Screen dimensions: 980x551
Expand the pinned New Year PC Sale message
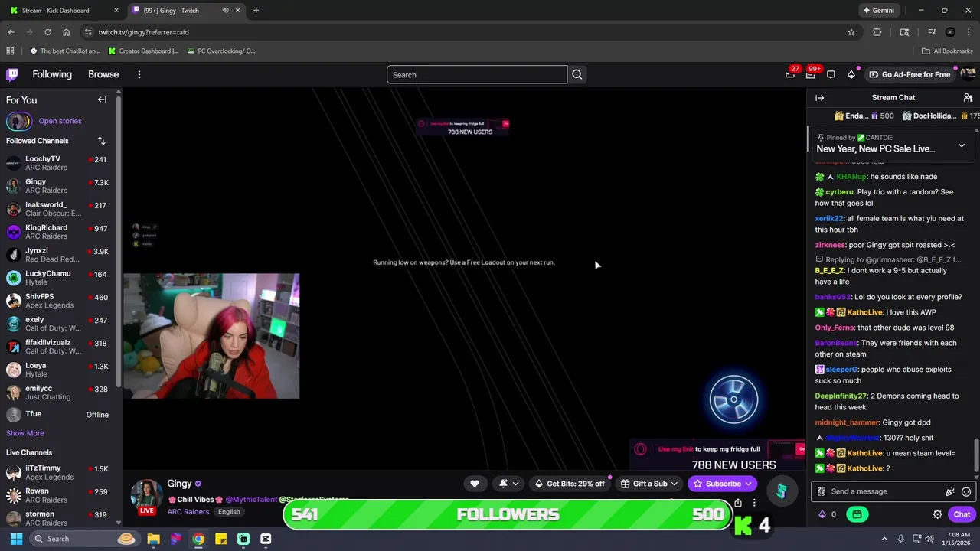[962, 145]
